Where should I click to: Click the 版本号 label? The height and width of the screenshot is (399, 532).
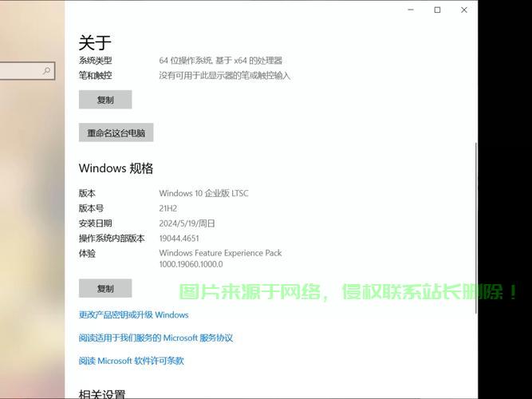coord(91,208)
